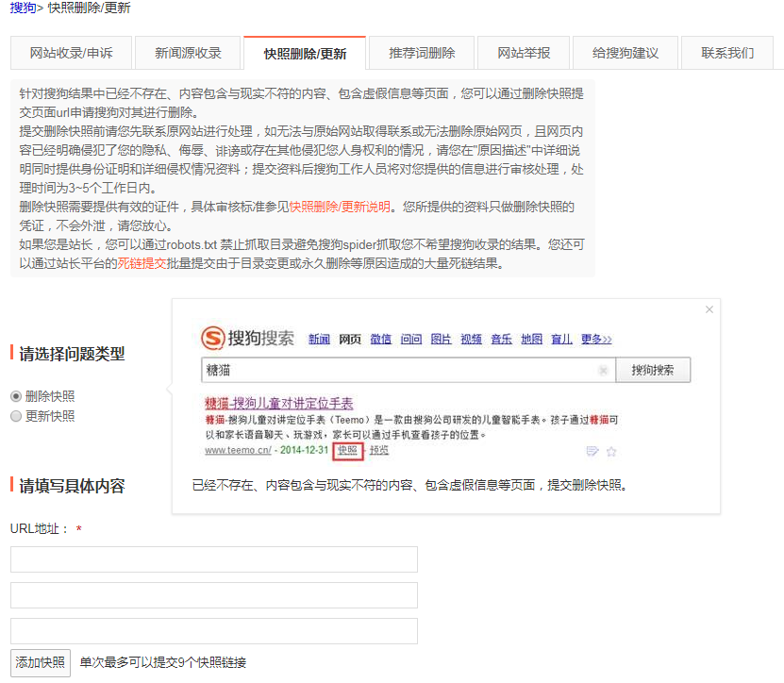This screenshot has width=784, height=683.
Task: Click the text 单次最多可以提交9个快照链接
Action: 163,663
